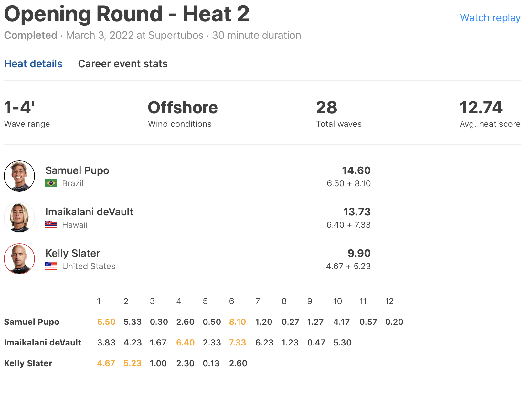
Task: Open Imaikalani deVault's athlete name link
Action: (x=89, y=212)
